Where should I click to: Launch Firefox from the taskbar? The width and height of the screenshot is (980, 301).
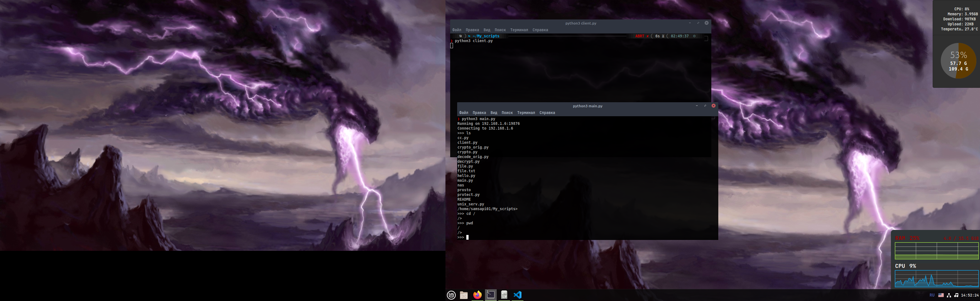(x=477, y=295)
